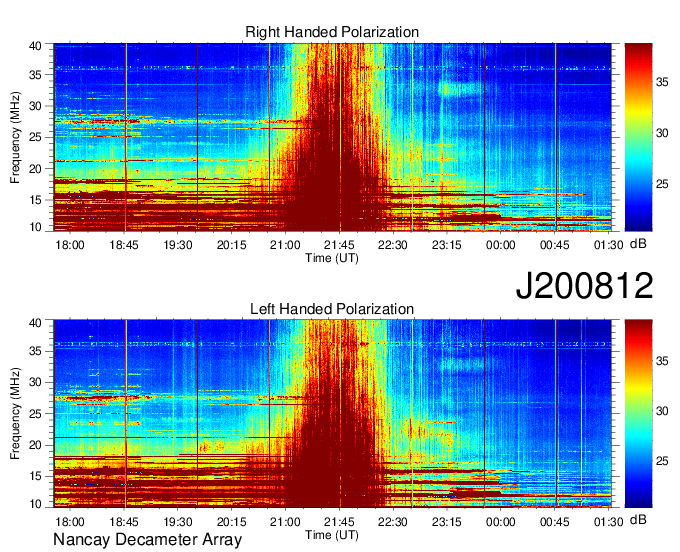Click the 40 MHz tick on Right Handed plot

tap(35, 46)
